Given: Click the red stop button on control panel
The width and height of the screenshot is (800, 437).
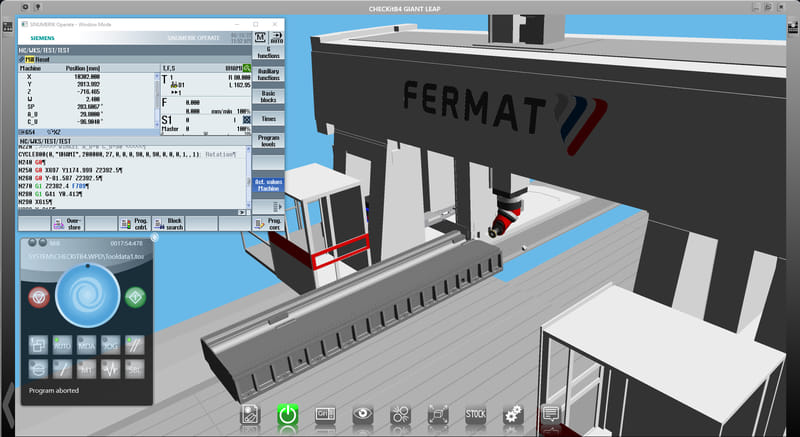Looking at the screenshot, I should point(39,297).
